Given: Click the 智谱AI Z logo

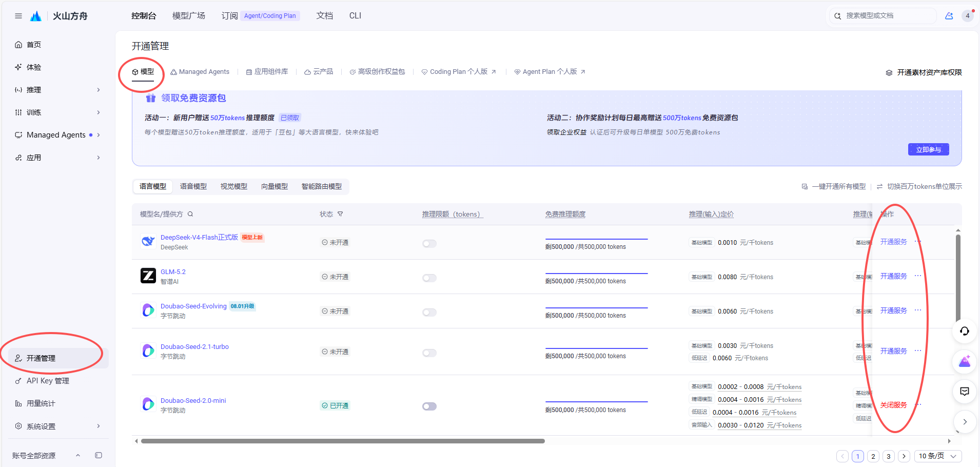Looking at the screenshot, I should 148,276.
